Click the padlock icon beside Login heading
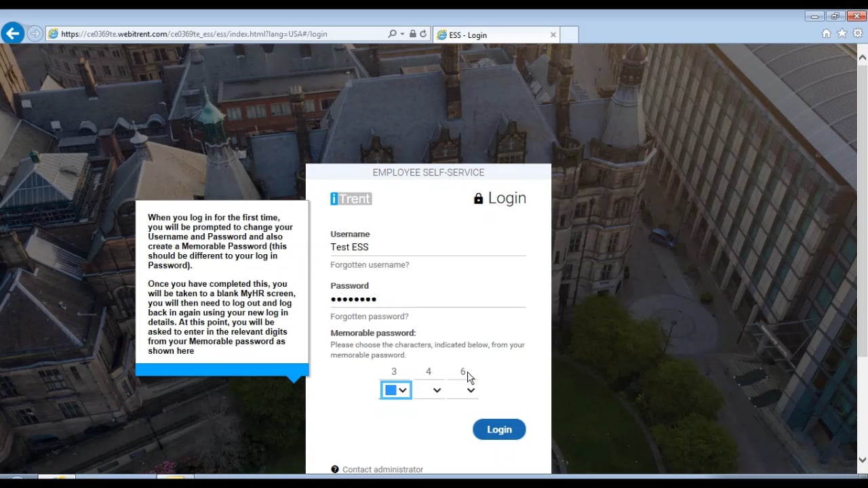 [x=478, y=199]
